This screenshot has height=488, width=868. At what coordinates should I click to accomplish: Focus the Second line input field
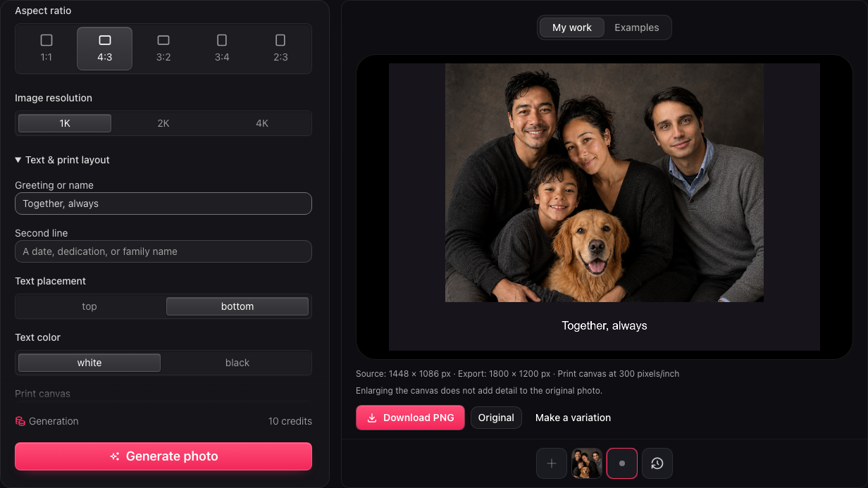tap(163, 251)
